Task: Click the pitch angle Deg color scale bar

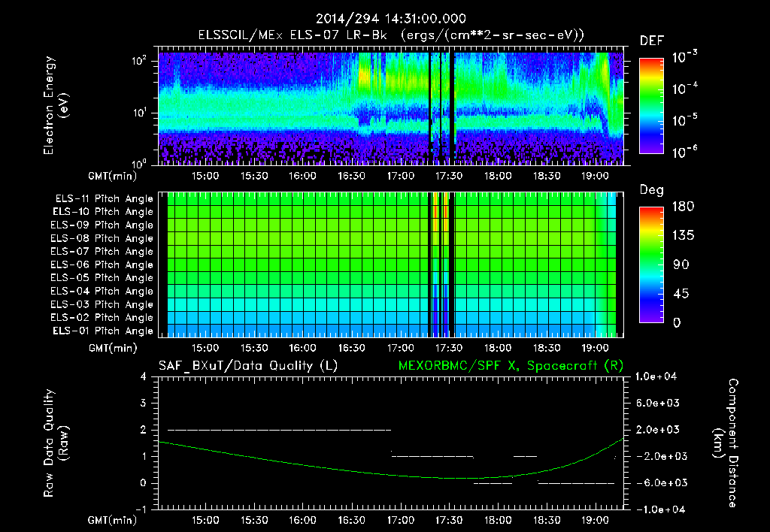Action: point(651,265)
